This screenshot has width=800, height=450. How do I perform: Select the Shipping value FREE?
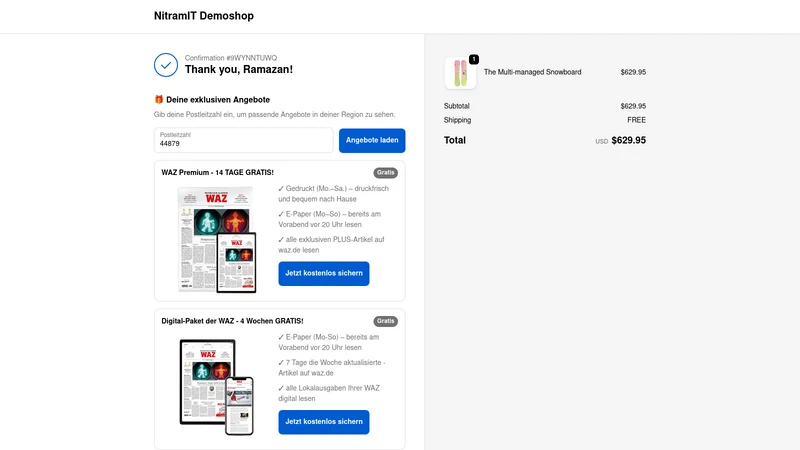click(636, 120)
